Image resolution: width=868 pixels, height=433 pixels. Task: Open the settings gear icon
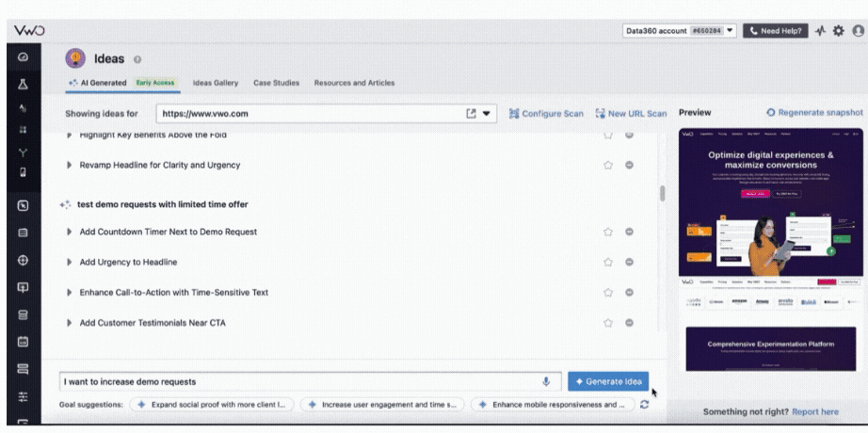(x=838, y=31)
